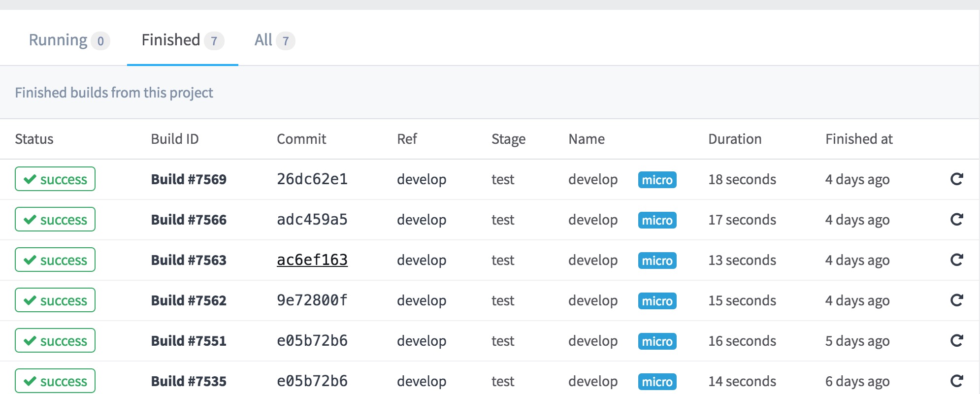Retry Build #7551 via the circular arrow
The height and width of the screenshot is (394, 980).
tap(956, 341)
